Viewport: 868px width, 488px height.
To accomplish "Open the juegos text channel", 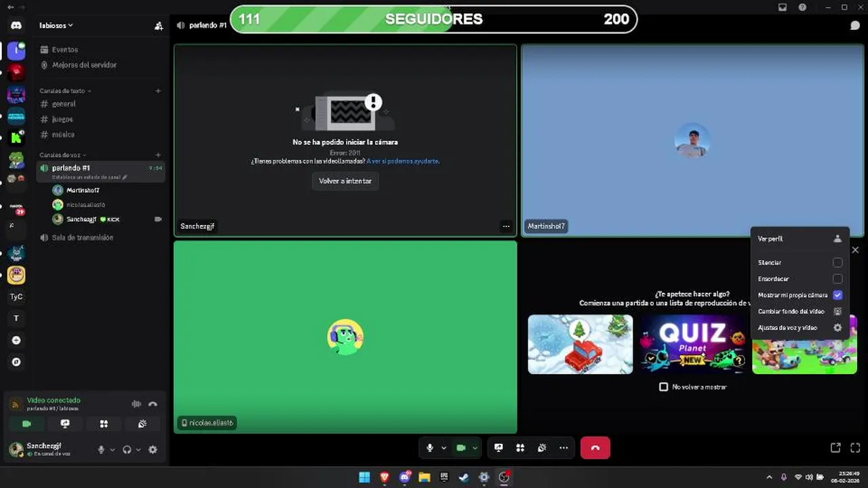I will tap(100, 119).
